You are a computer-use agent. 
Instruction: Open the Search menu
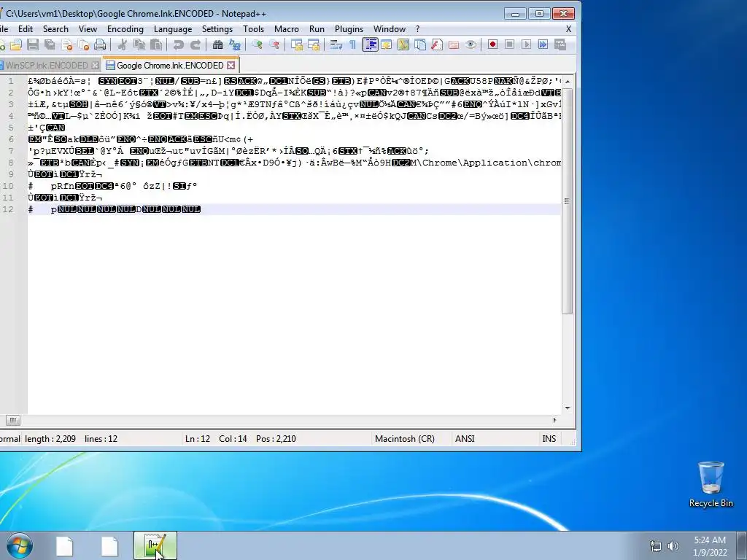(55, 29)
